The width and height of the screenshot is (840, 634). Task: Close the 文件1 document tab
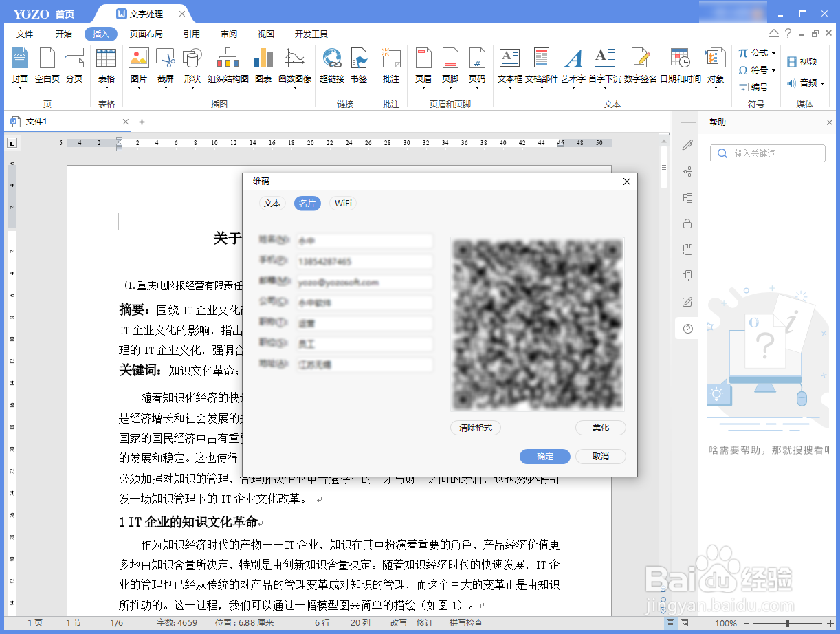(x=125, y=122)
